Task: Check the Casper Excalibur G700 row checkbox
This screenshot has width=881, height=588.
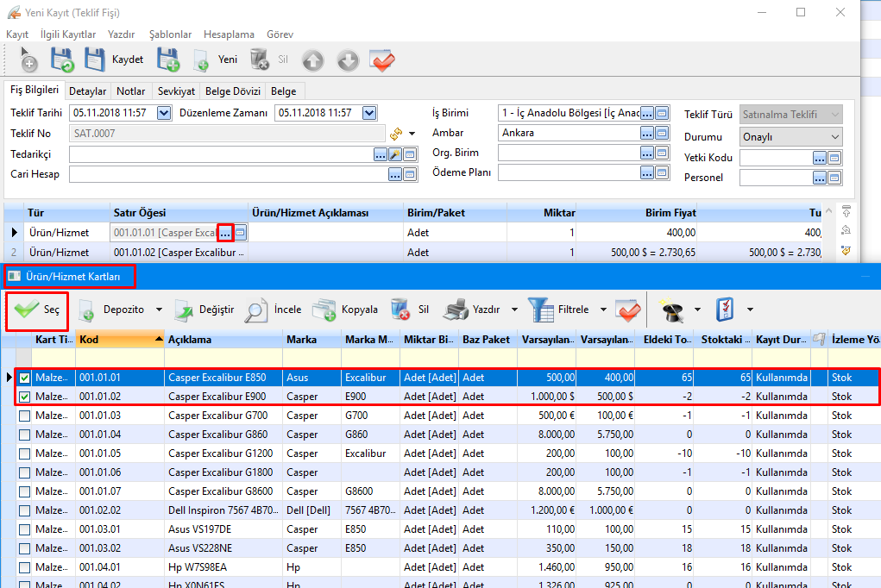Action: [x=25, y=416]
